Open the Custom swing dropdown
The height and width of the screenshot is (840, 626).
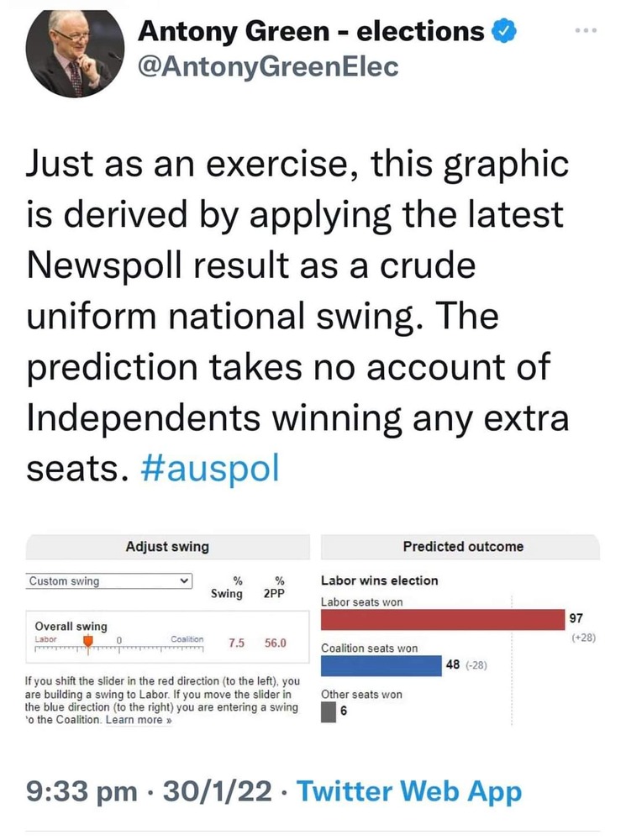pyautogui.click(x=109, y=581)
